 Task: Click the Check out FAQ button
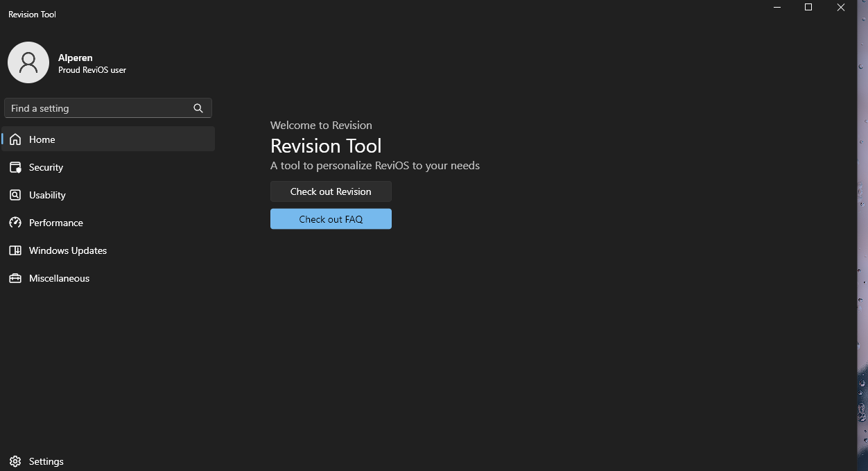coord(331,219)
